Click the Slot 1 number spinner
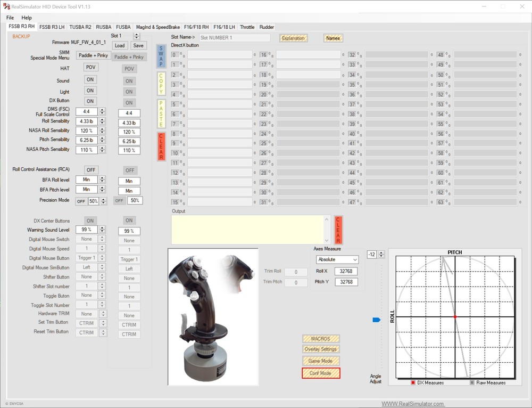Image resolution: width=532 pixels, height=408 pixels. pos(137,36)
